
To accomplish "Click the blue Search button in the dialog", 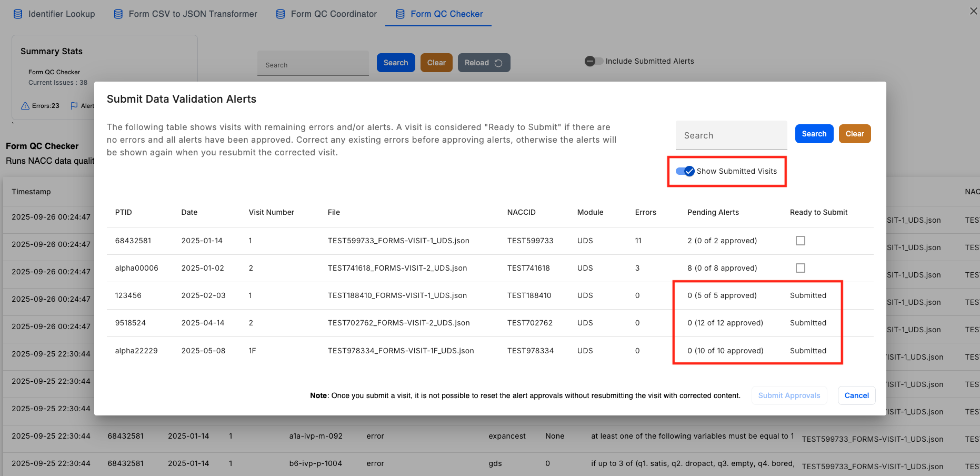I will click(x=814, y=134).
